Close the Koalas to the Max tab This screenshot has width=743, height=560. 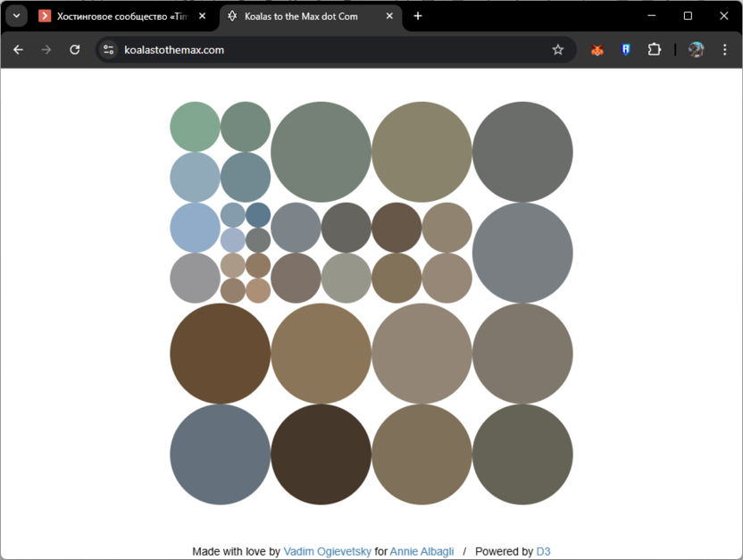tap(389, 16)
